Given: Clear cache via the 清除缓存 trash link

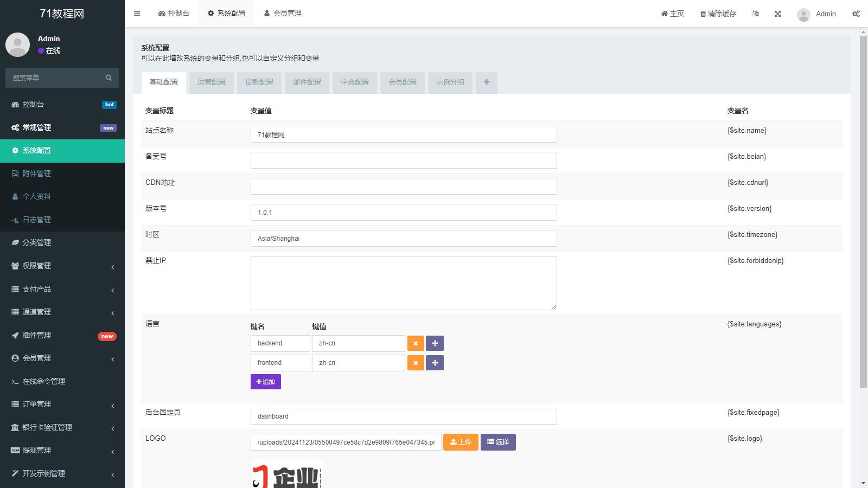Looking at the screenshot, I should pos(718,14).
